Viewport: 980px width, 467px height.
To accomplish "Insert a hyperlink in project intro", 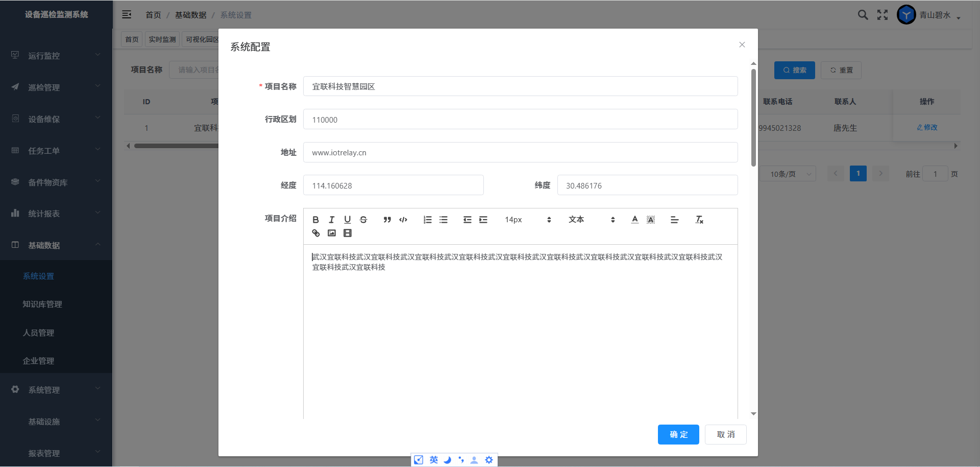I will pos(316,233).
